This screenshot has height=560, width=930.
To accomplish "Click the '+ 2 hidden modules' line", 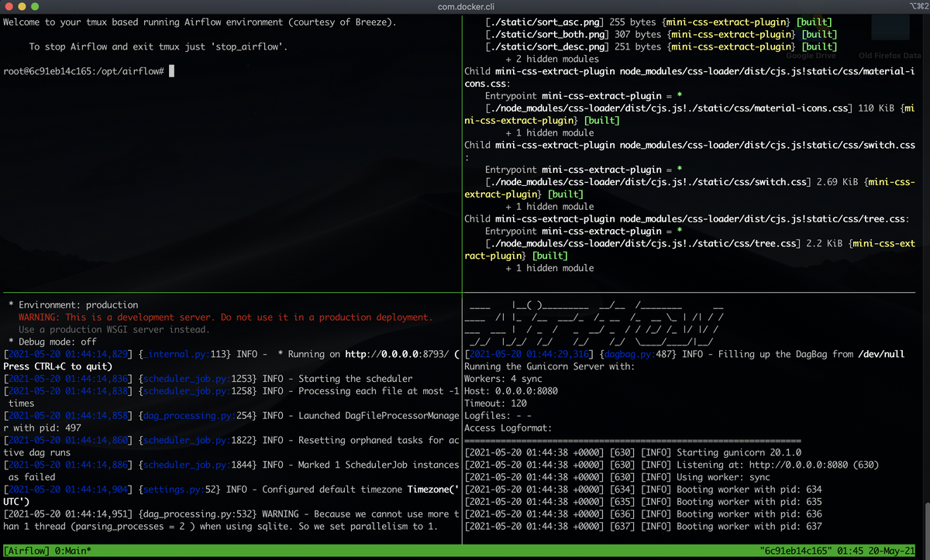I will click(x=552, y=59).
